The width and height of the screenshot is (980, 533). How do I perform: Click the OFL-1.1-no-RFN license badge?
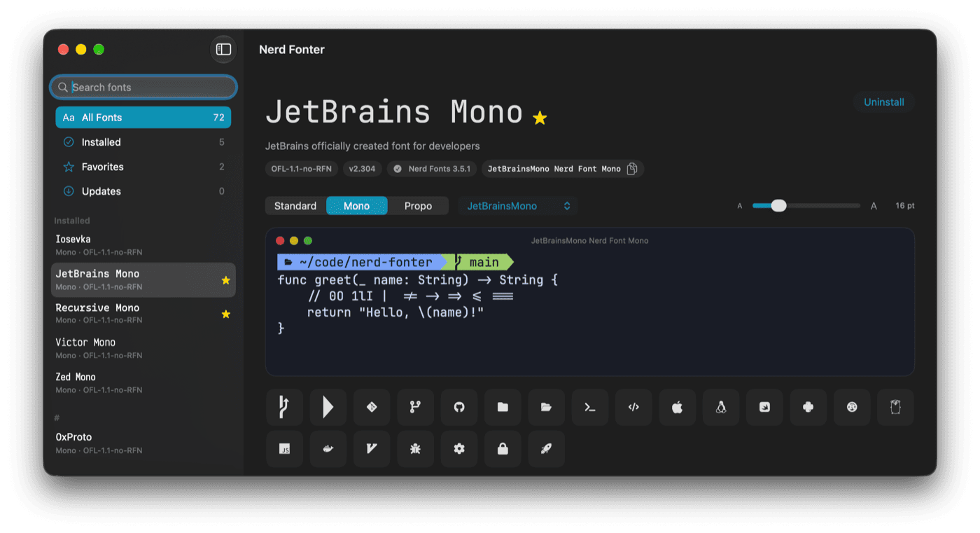[302, 169]
